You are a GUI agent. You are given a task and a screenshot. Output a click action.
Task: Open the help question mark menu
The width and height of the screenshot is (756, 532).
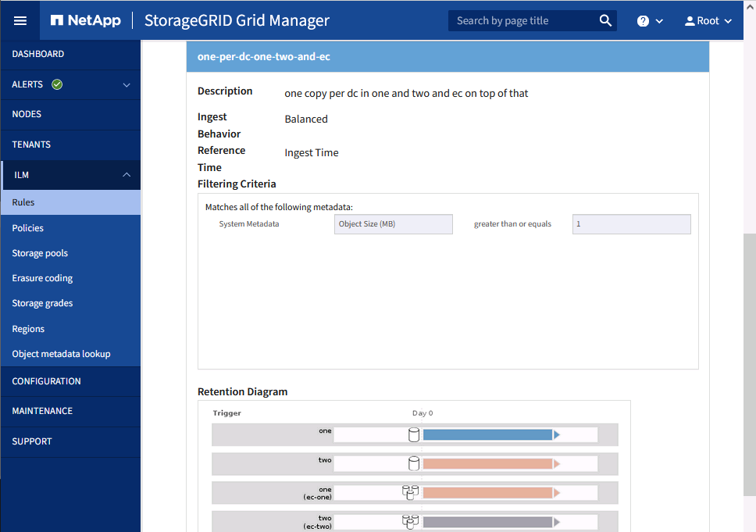click(643, 21)
